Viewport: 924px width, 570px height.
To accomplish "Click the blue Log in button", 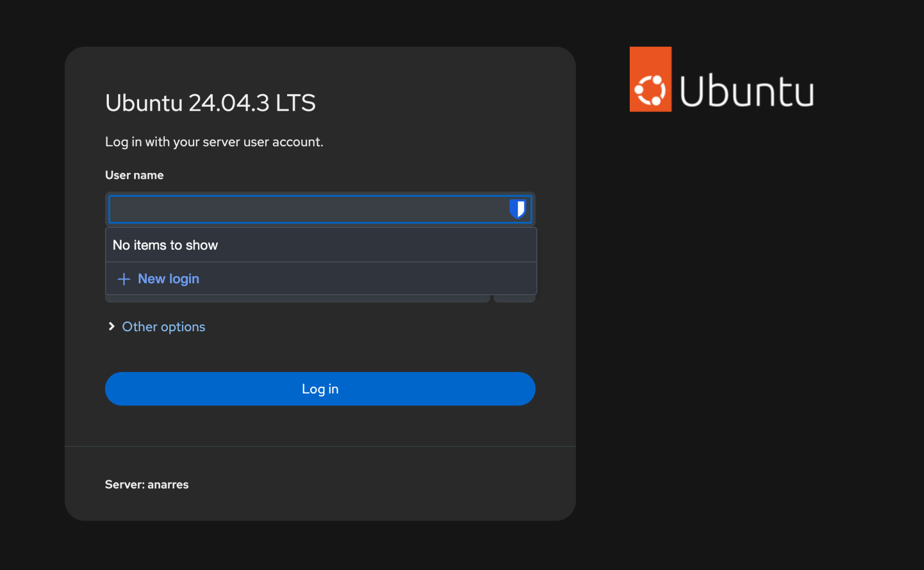I will pos(320,389).
